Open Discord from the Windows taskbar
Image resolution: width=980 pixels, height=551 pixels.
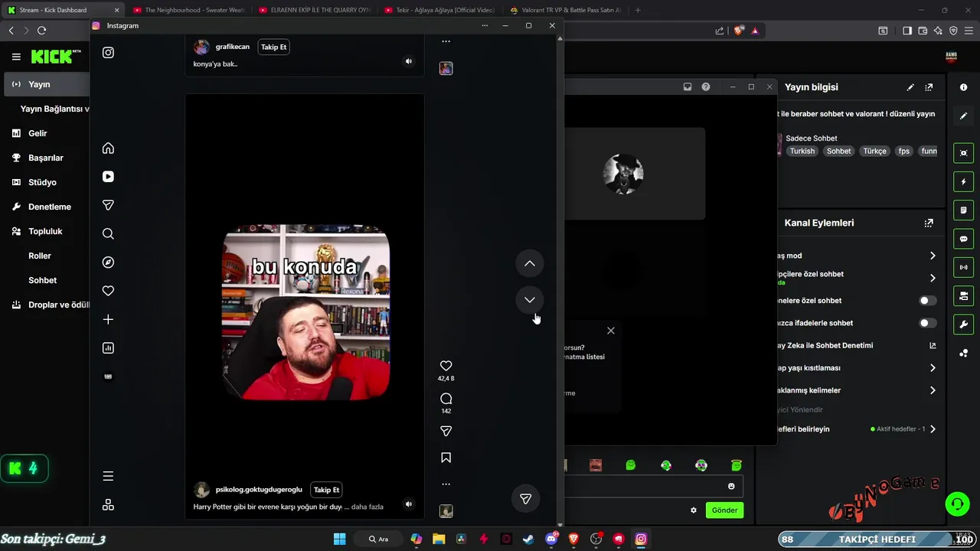[551, 539]
